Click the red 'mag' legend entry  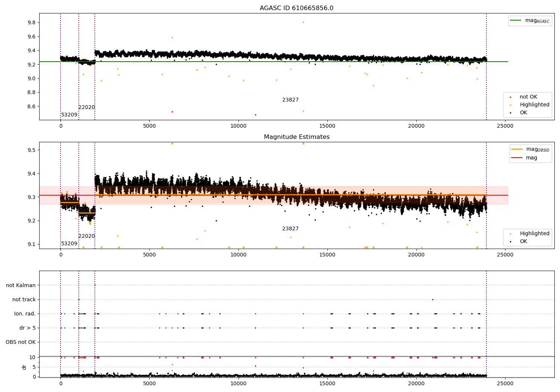(524, 158)
